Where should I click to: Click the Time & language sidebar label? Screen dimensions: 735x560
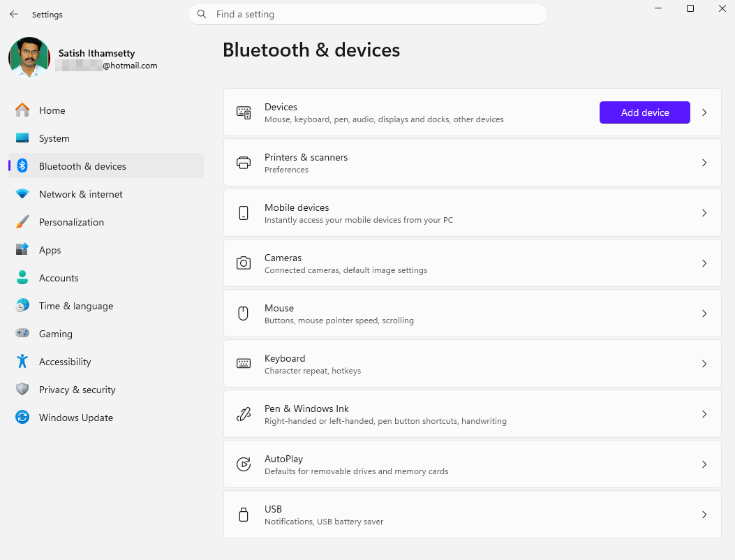(x=76, y=306)
